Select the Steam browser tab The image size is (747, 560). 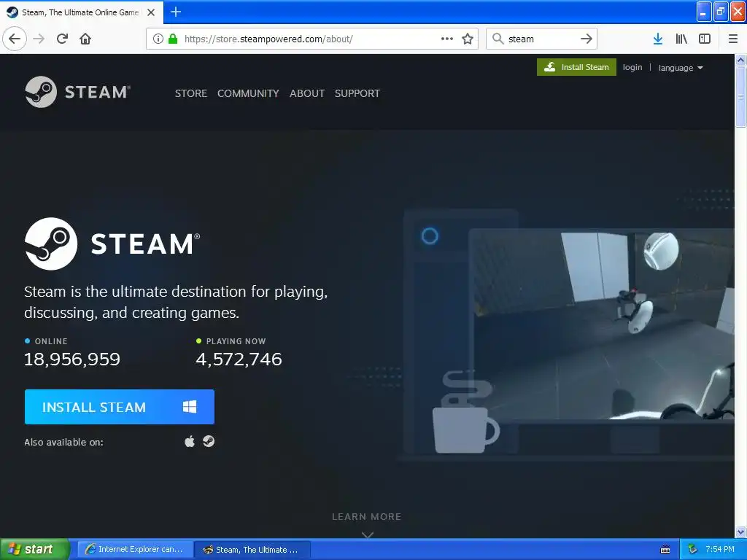pyautogui.click(x=81, y=12)
